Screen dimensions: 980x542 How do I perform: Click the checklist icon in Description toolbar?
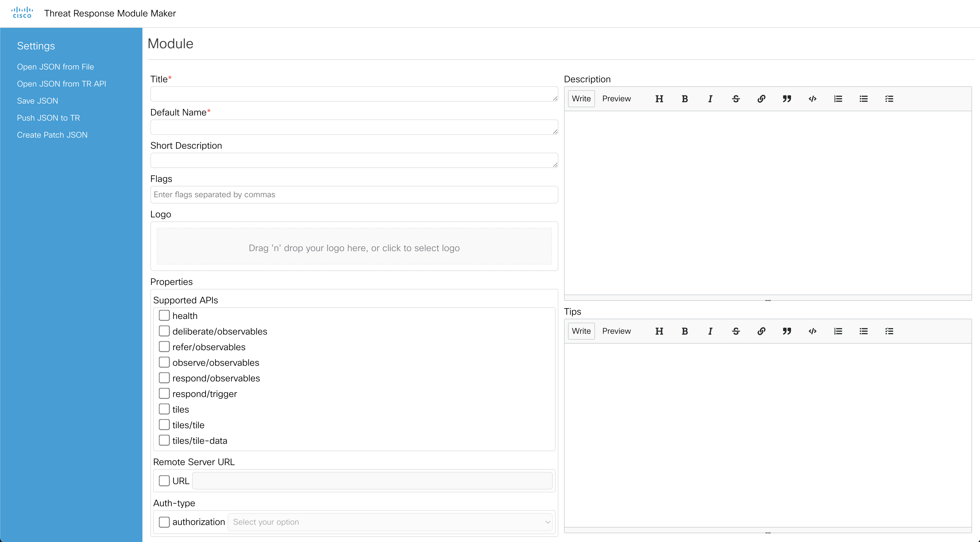889,98
